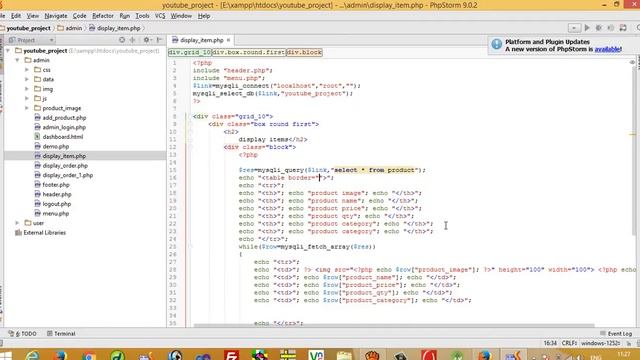The height and width of the screenshot is (360, 640).
Task: Place cursor in border attribute on line 16
Action: [x=320, y=178]
